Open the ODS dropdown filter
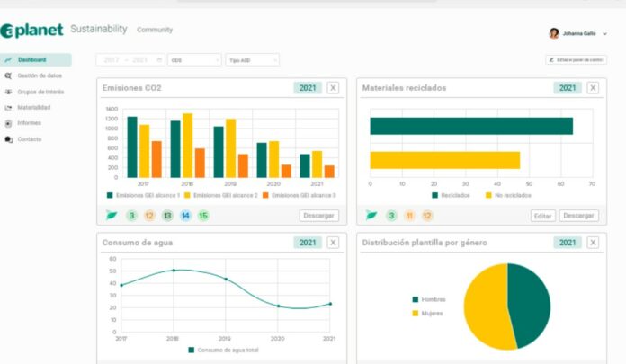The image size is (626, 364). pyautogui.click(x=194, y=60)
